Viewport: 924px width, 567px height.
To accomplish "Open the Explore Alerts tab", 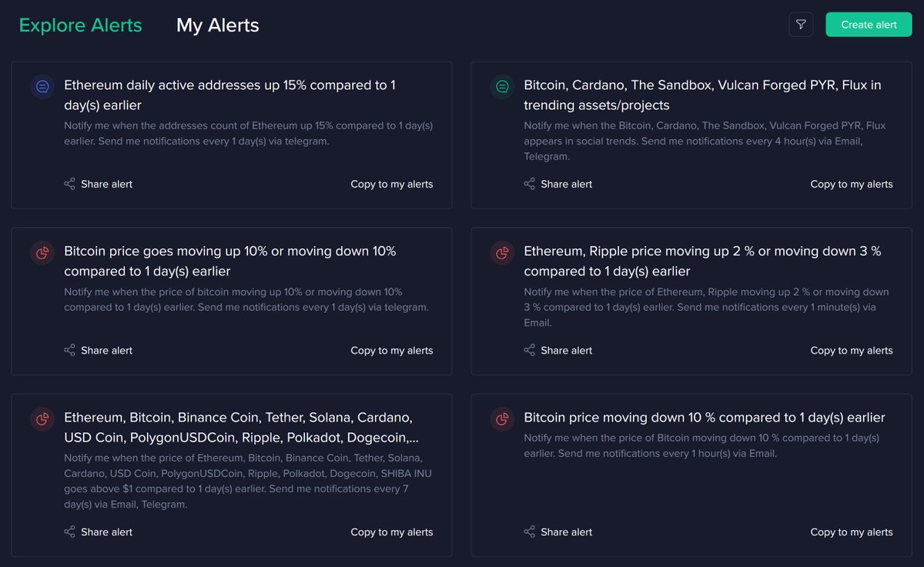I will tap(80, 25).
